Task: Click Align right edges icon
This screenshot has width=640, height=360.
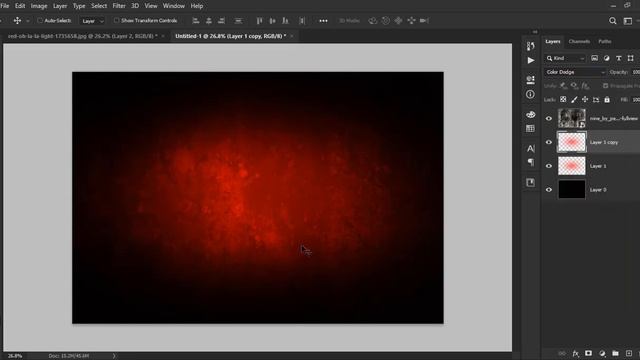Action: 222,20
